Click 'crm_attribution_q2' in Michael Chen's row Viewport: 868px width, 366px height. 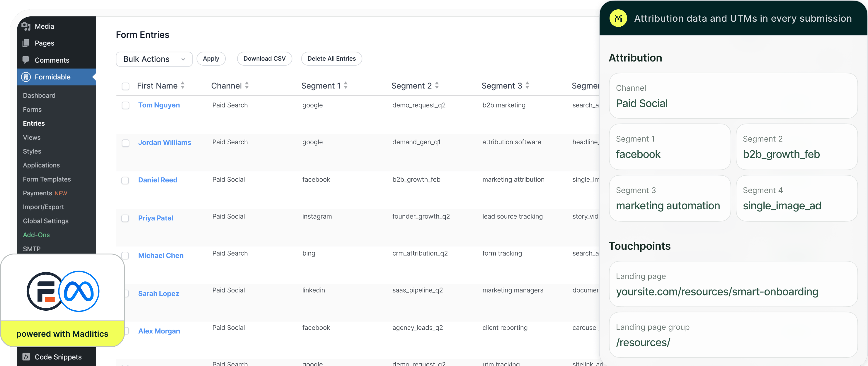pyautogui.click(x=420, y=253)
